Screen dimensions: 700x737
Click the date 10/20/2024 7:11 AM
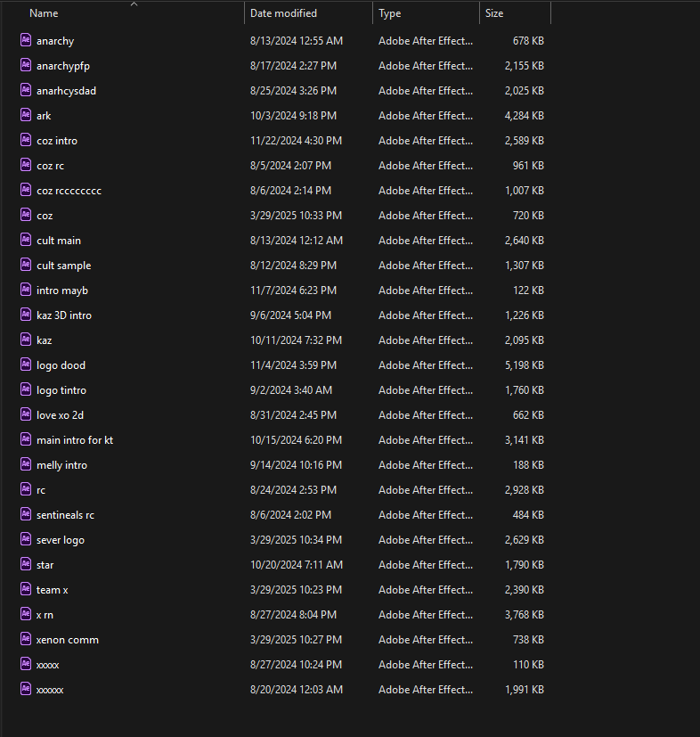[297, 564]
